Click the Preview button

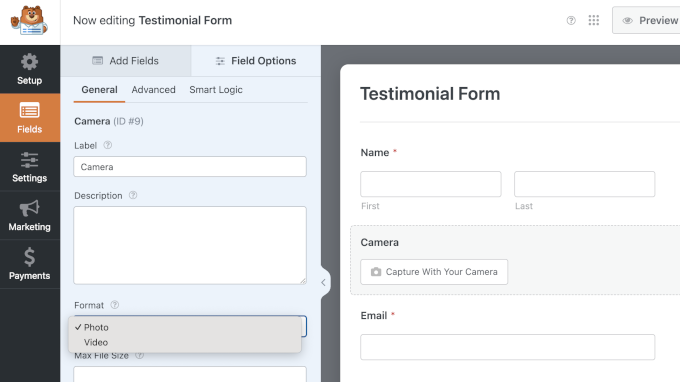point(646,20)
